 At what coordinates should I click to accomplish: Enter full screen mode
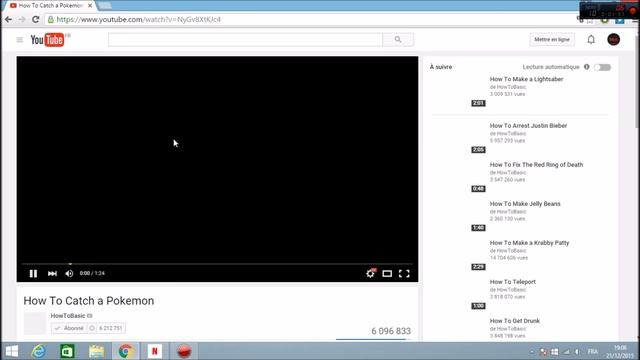(x=404, y=273)
